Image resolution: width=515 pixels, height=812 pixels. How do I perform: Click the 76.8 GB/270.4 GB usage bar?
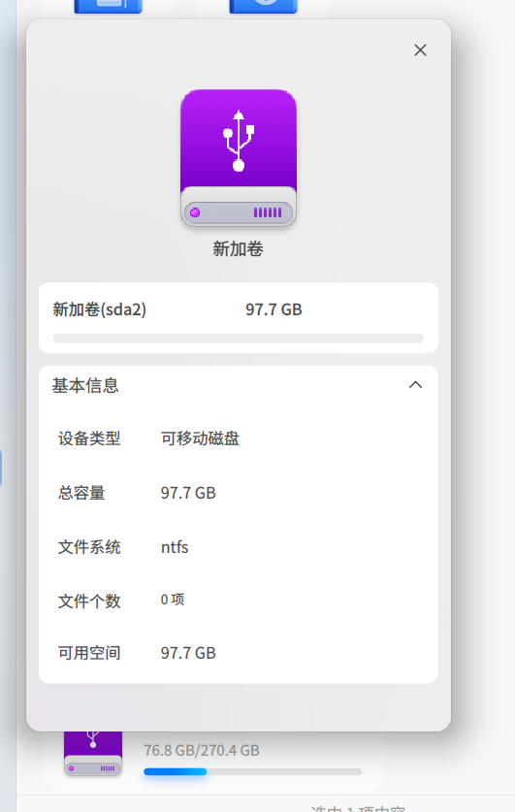[252, 771]
